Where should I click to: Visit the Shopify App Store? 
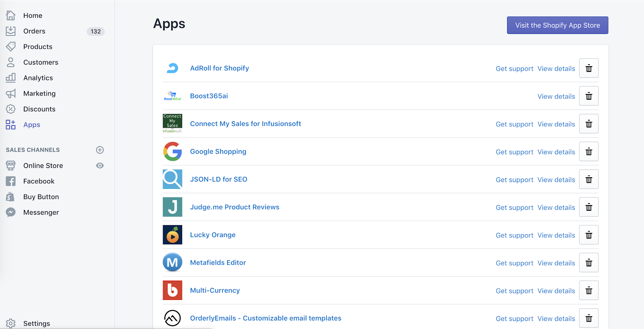558,25
